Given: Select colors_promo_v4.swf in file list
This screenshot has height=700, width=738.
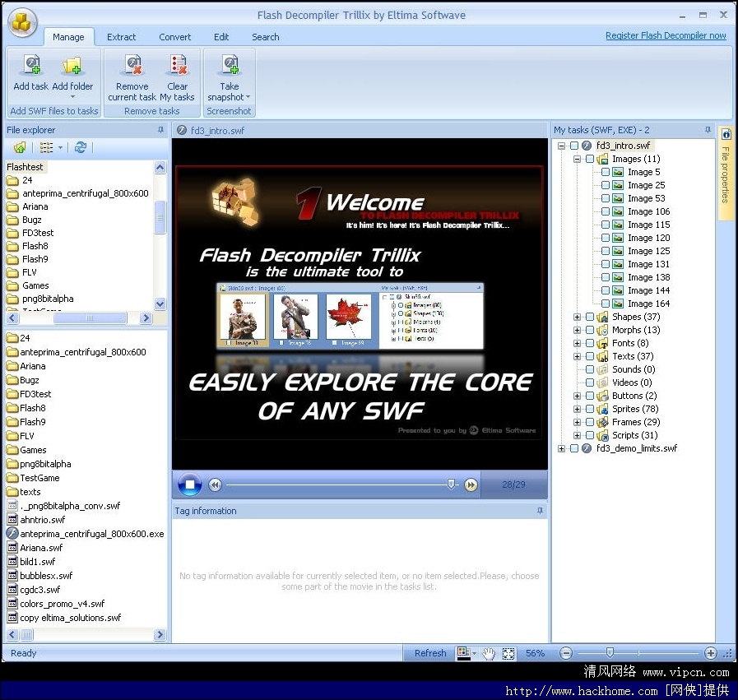Looking at the screenshot, I should (x=63, y=604).
